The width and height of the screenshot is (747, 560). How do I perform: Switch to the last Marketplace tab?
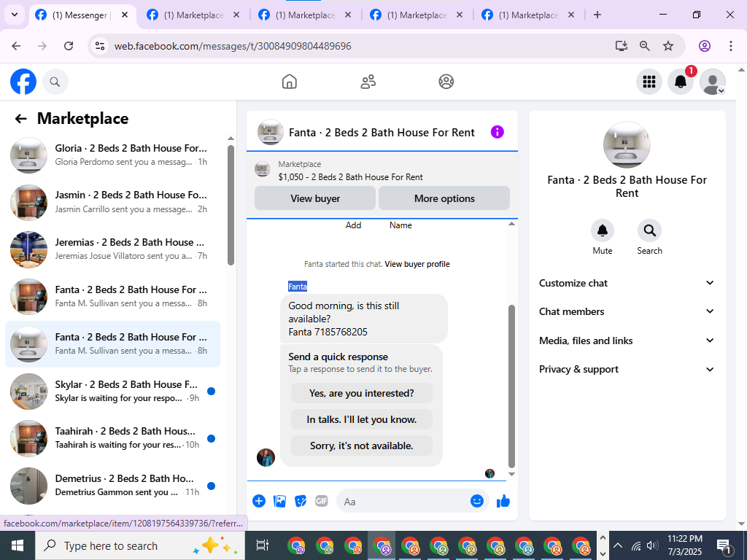[x=530, y=15]
